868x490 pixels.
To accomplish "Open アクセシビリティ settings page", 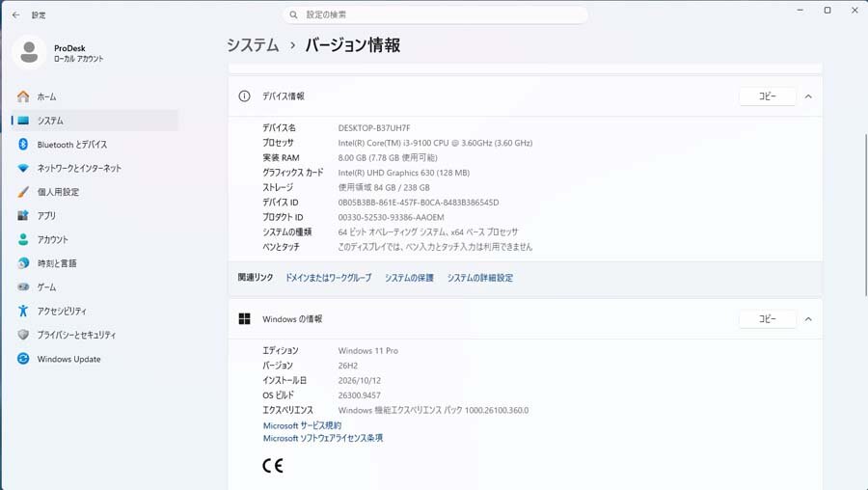I will point(95,311).
